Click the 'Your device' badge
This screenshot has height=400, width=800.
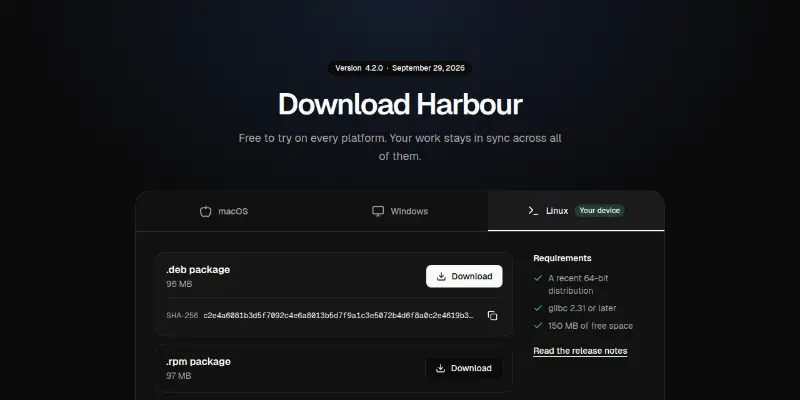[599, 211]
